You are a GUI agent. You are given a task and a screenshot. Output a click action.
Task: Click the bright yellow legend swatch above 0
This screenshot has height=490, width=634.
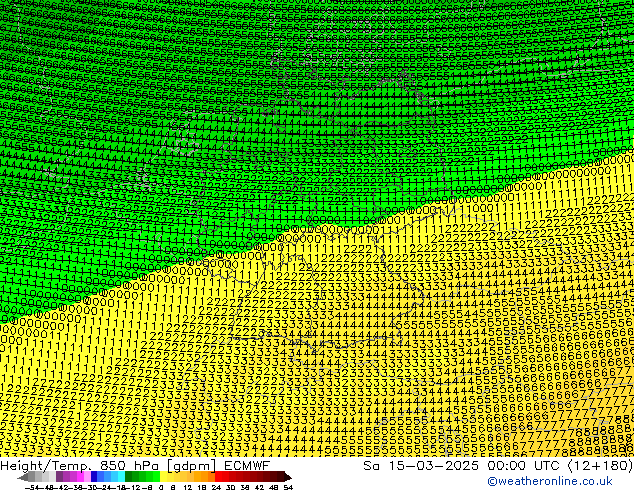(163, 476)
